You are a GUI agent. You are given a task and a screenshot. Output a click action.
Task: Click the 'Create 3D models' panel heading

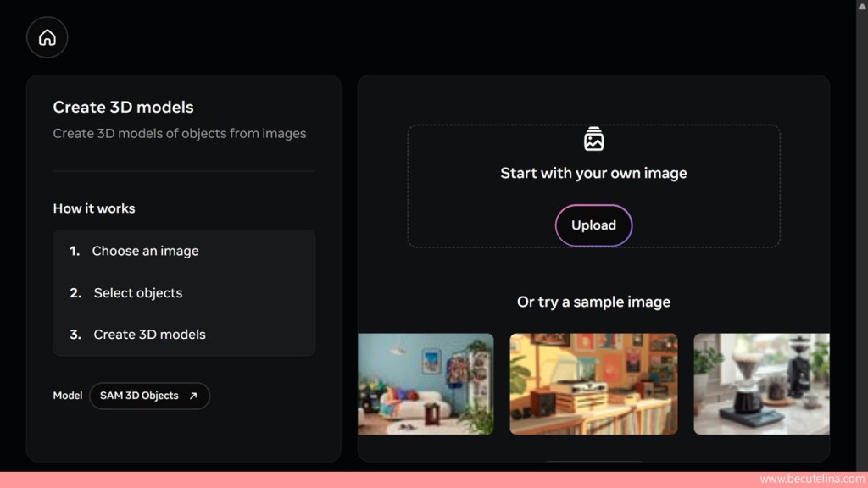[x=123, y=108]
